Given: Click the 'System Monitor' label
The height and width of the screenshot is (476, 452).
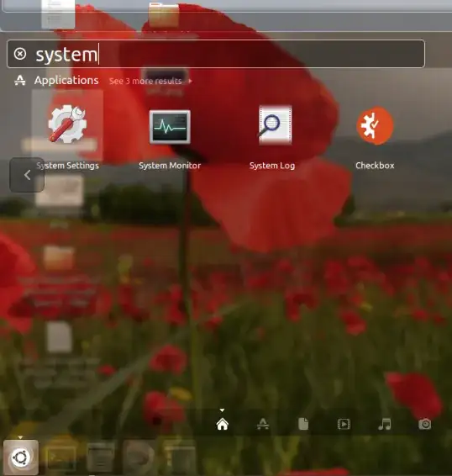Looking at the screenshot, I should (170, 166).
